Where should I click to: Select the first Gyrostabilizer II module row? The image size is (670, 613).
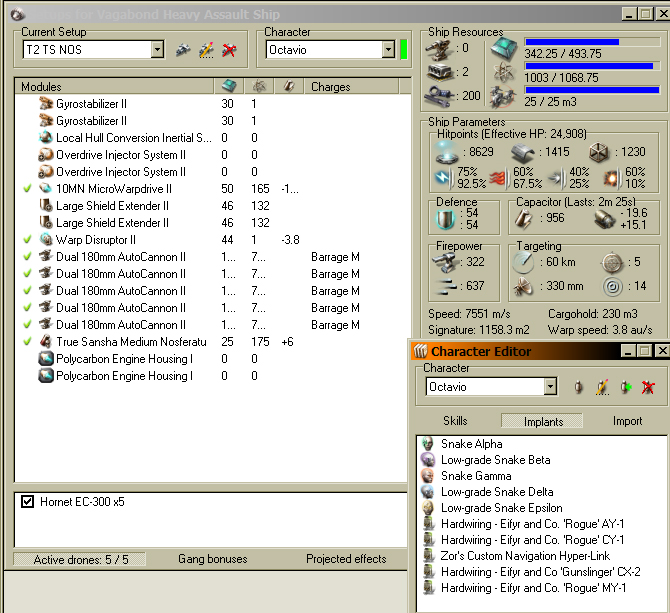(212, 104)
